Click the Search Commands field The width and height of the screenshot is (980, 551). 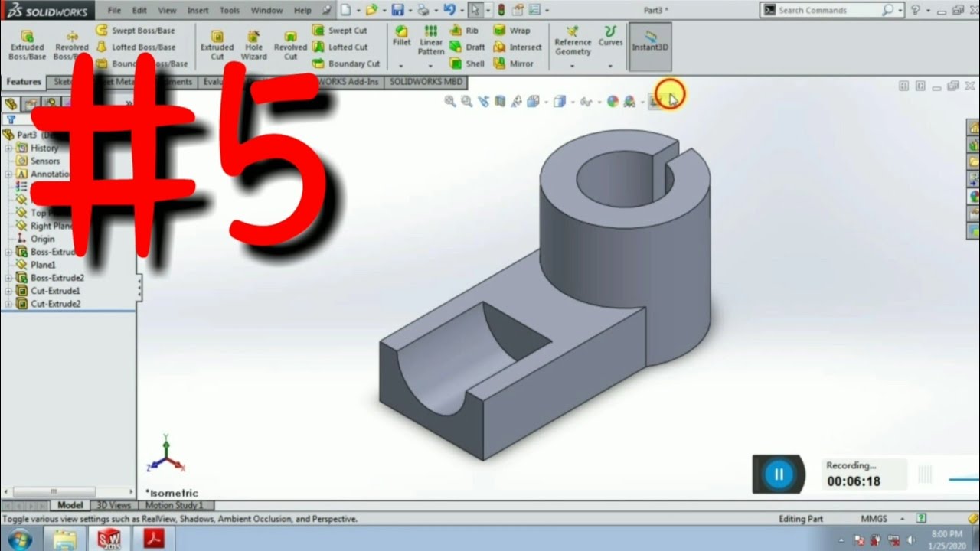(829, 10)
